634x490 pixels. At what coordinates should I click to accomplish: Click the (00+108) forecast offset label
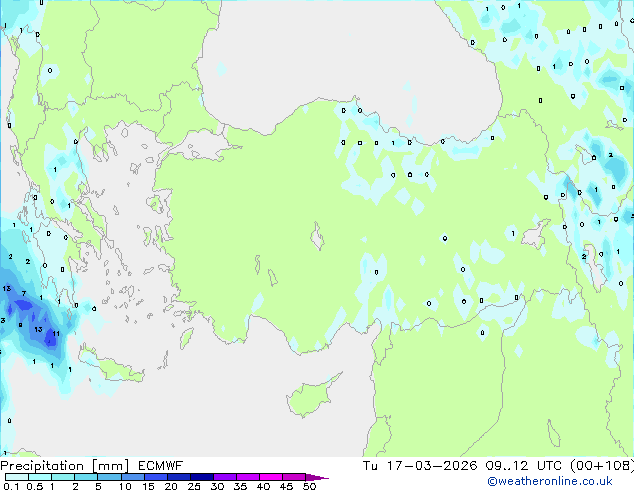click(x=598, y=466)
